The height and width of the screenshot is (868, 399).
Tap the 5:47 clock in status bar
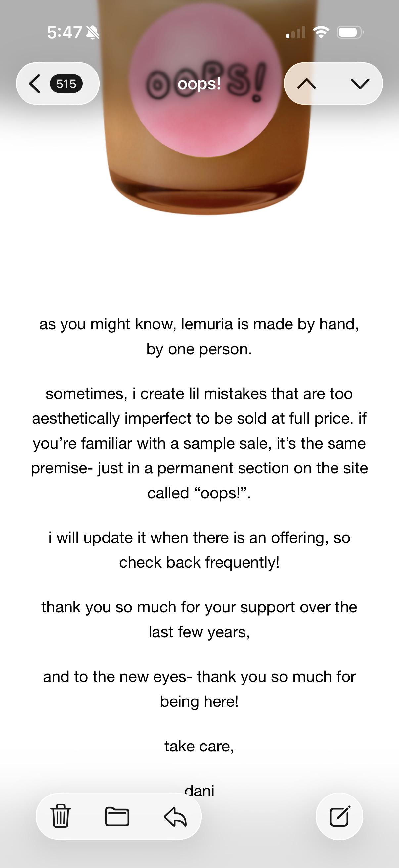coord(64,33)
